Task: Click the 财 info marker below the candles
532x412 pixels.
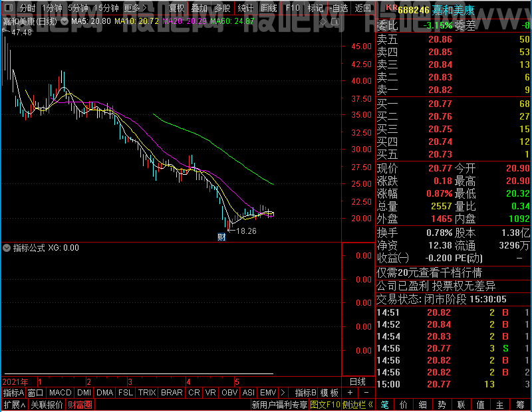Action: 221,237
